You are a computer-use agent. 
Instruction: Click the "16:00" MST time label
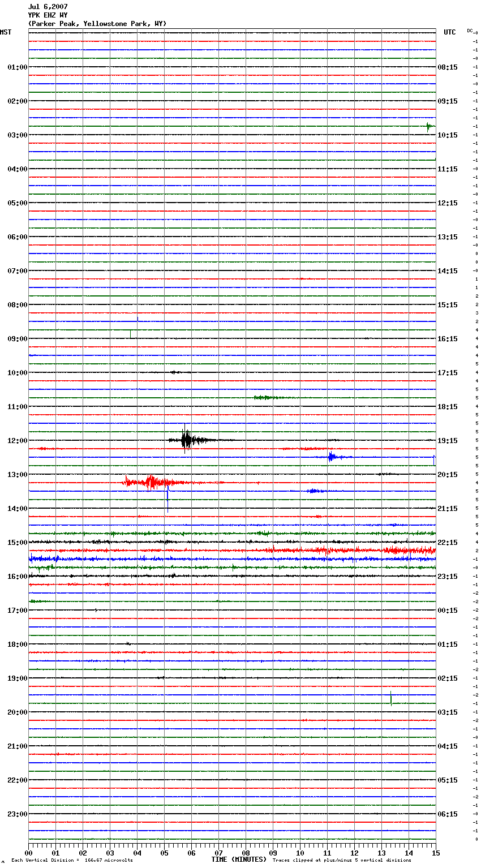click(18, 577)
